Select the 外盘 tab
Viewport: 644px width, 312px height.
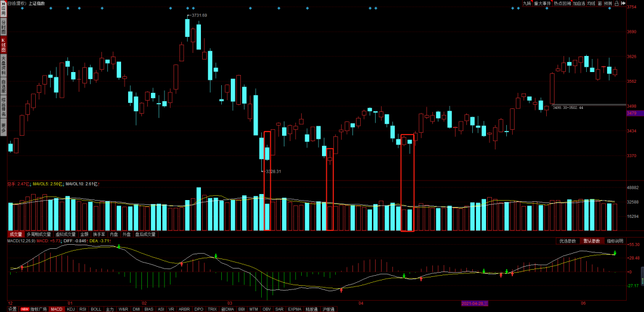[127, 235]
